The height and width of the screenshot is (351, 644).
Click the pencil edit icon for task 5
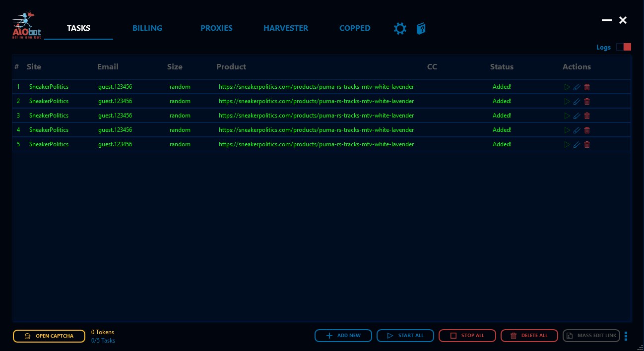577,145
